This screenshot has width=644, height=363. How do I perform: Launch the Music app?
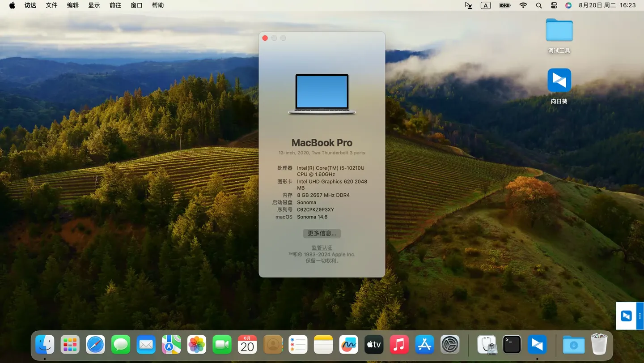coord(399,344)
